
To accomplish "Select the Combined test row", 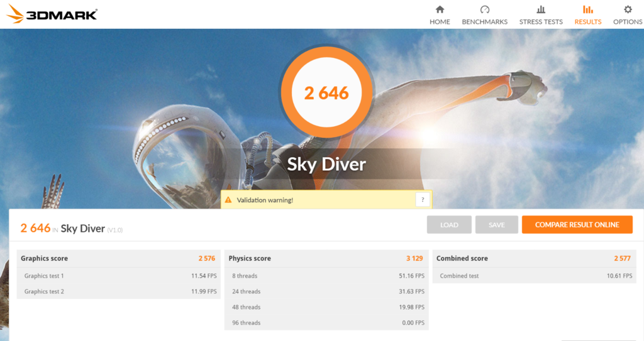I will coord(534,276).
